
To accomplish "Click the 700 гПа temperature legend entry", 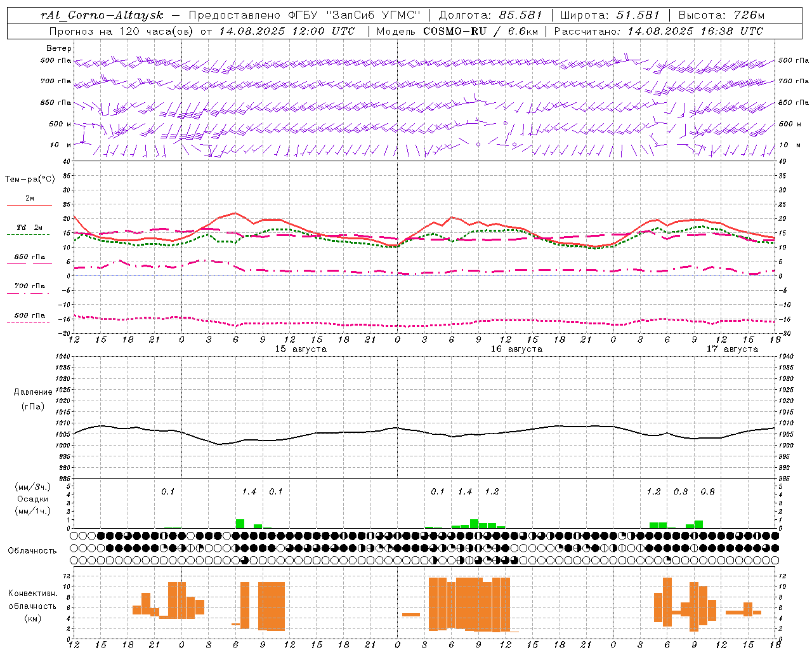I will (x=30, y=286).
